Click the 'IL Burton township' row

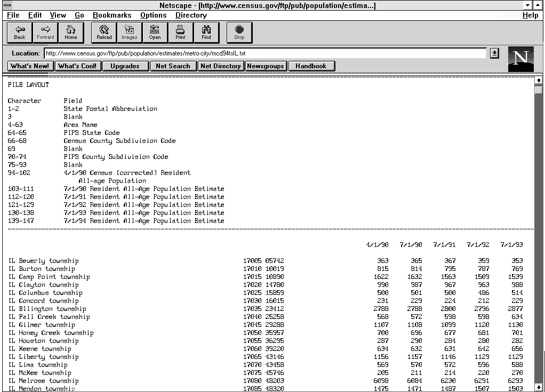pos(266,269)
